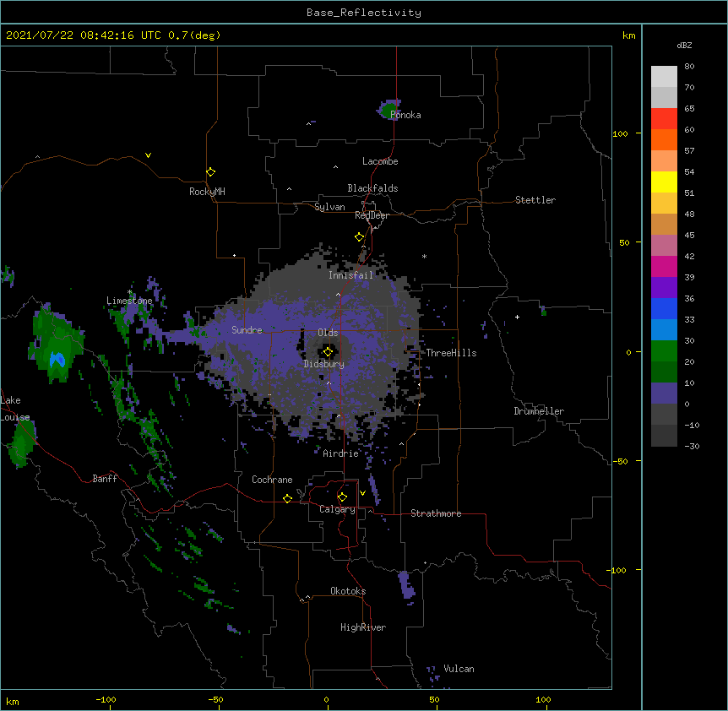
Task: Pick the dark gray -10 dBZ legend swatch
Action: click(x=664, y=436)
